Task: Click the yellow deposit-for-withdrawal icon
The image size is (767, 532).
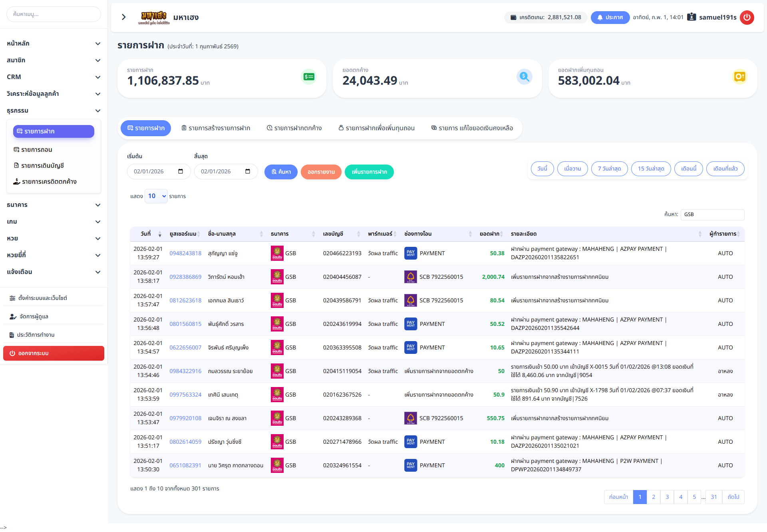Action: [739, 77]
